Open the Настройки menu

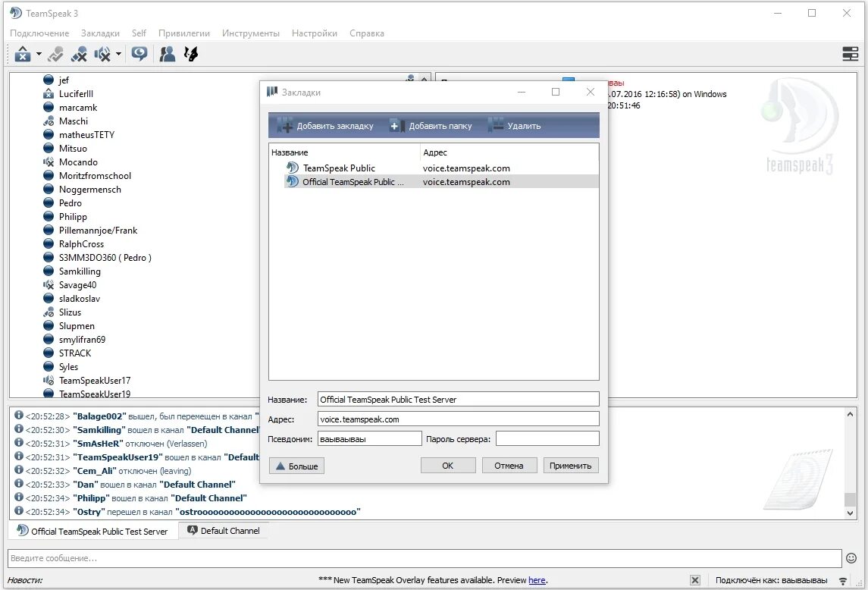[315, 33]
